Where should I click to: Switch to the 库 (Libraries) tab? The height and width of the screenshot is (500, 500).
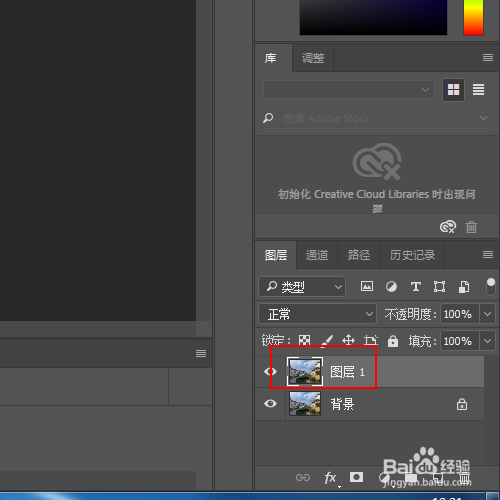[270, 58]
